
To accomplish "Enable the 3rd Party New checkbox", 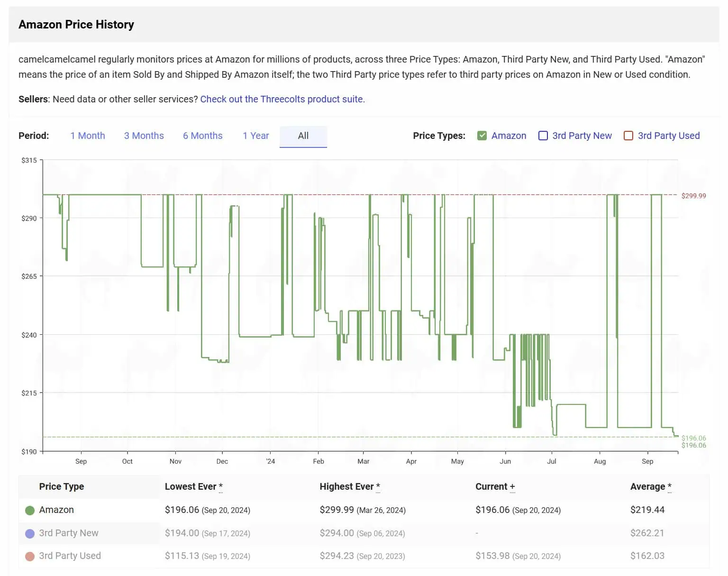I will pos(543,136).
